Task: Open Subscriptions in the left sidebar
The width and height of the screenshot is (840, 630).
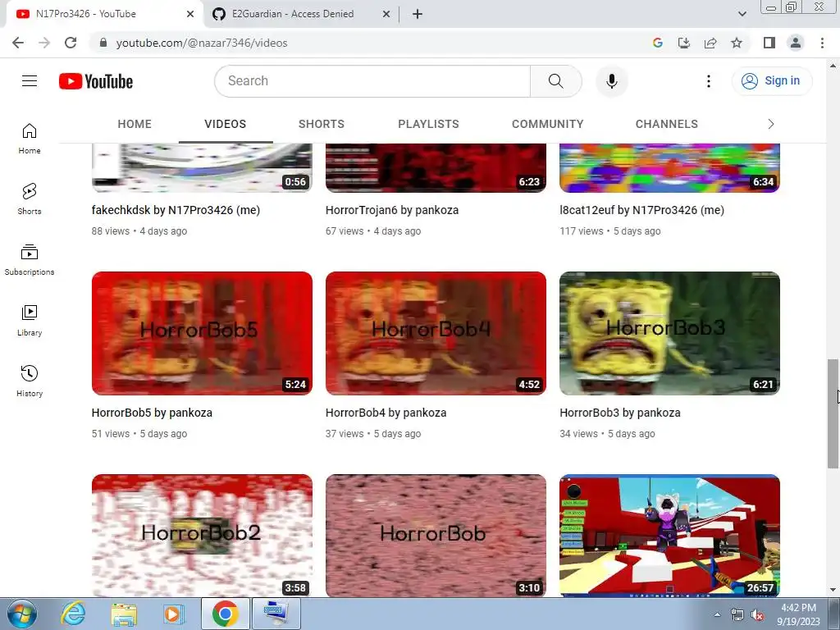Action: tap(30, 260)
